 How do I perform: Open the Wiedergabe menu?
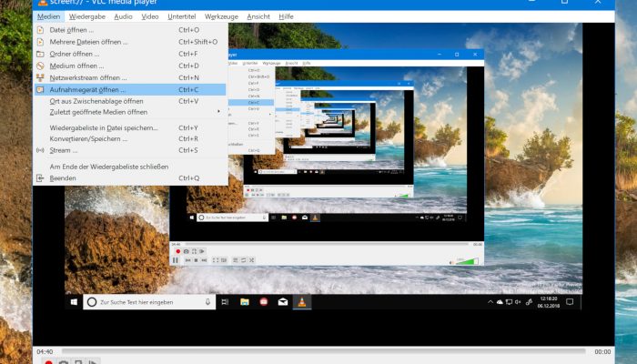click(x=87, y=16)
